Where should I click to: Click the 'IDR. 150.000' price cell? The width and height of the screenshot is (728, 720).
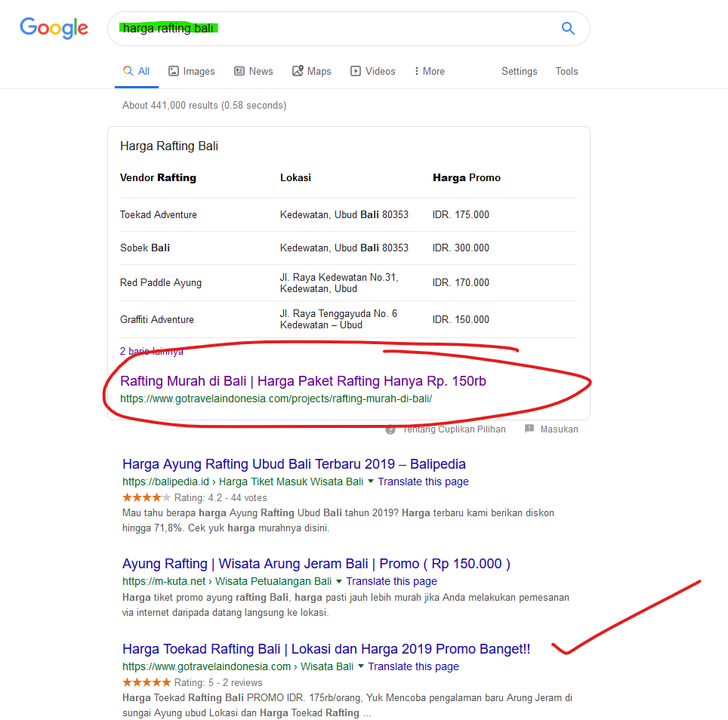[461, 320]
